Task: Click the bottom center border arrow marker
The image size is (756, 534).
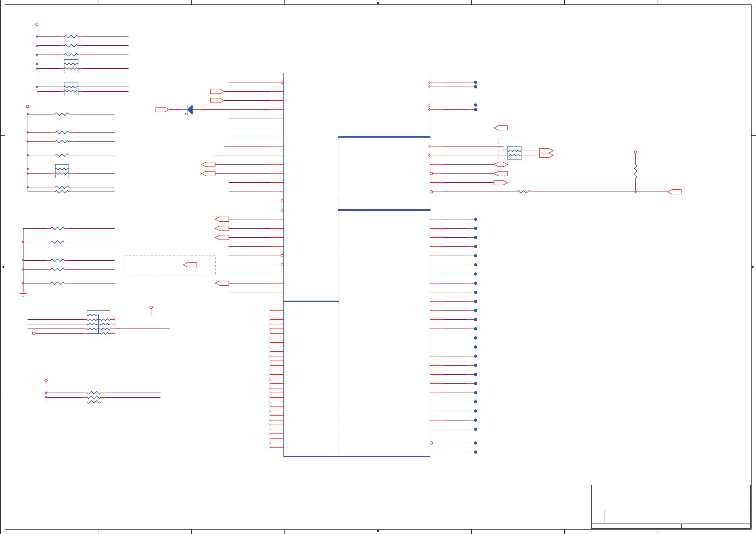Action: tap(378, 531)
